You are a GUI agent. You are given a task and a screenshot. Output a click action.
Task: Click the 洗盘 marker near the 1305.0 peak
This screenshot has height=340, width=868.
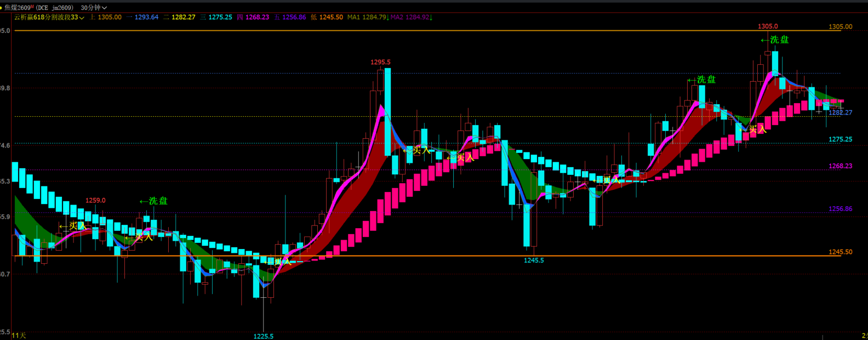click(775, 40)
